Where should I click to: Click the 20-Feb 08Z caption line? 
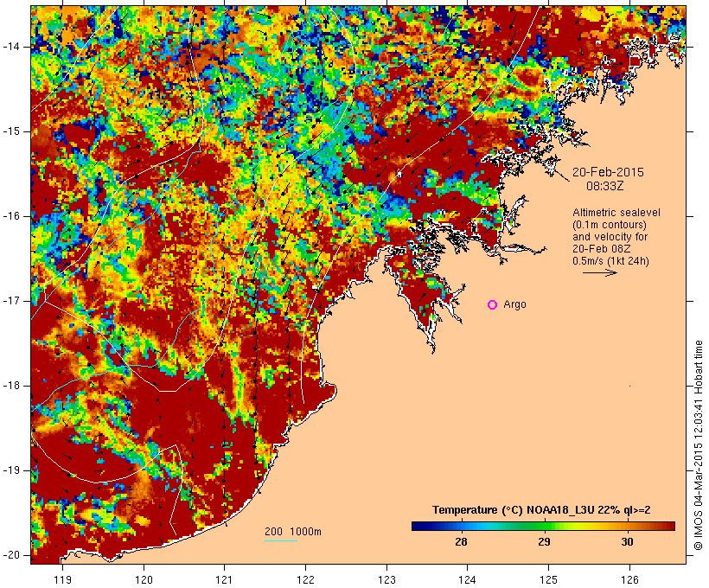point(602,249)
